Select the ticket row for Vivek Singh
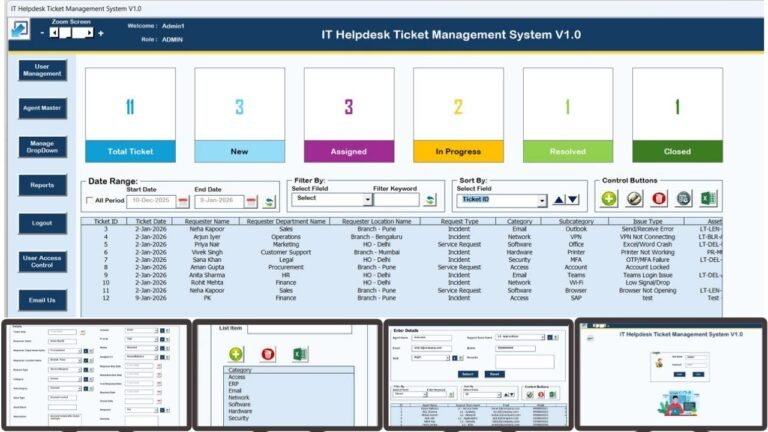 coord(401,252)
